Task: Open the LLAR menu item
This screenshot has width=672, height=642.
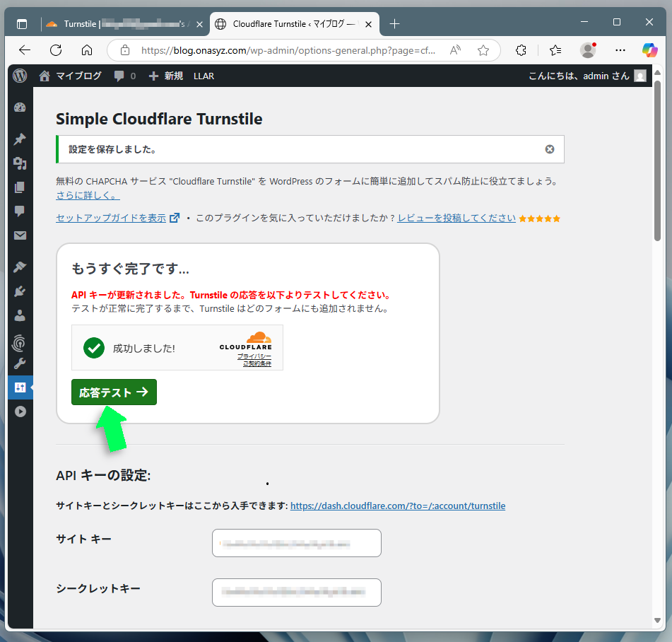Action: pyautogui.click(x=204, y=76)
